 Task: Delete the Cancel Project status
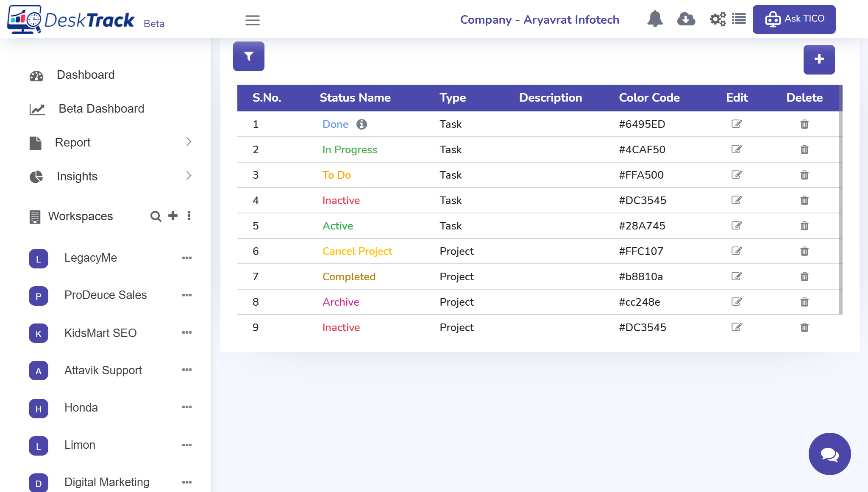(804, 251)
